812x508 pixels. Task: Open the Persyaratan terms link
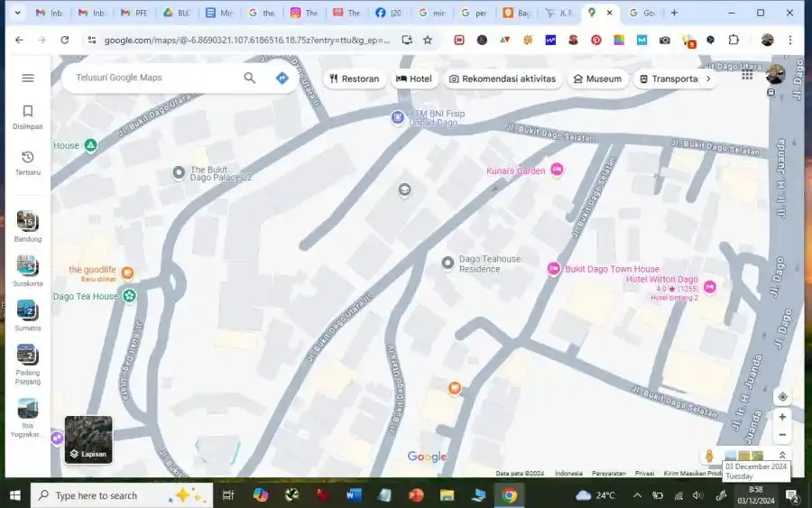608,474
